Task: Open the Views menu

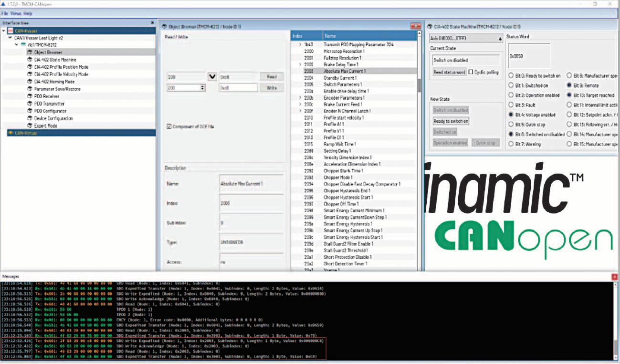Action: pyautogui.click(x=16, y=14)
